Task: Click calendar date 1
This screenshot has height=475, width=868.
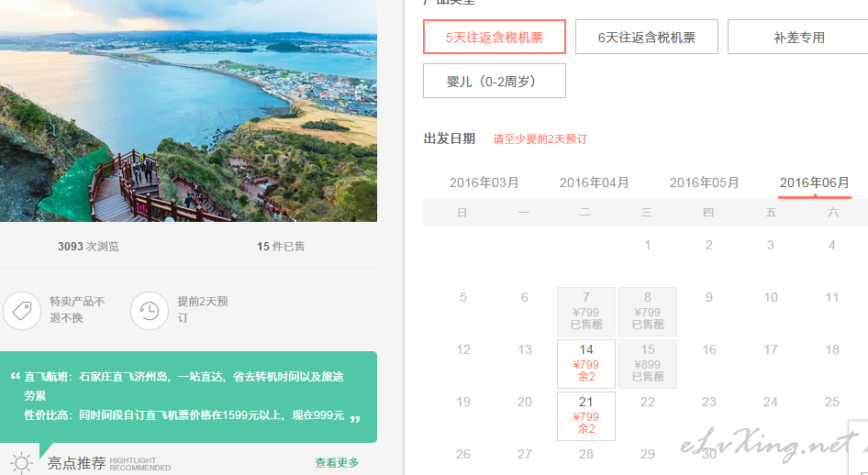Action: pyautogui.click(x=648, y=245)
